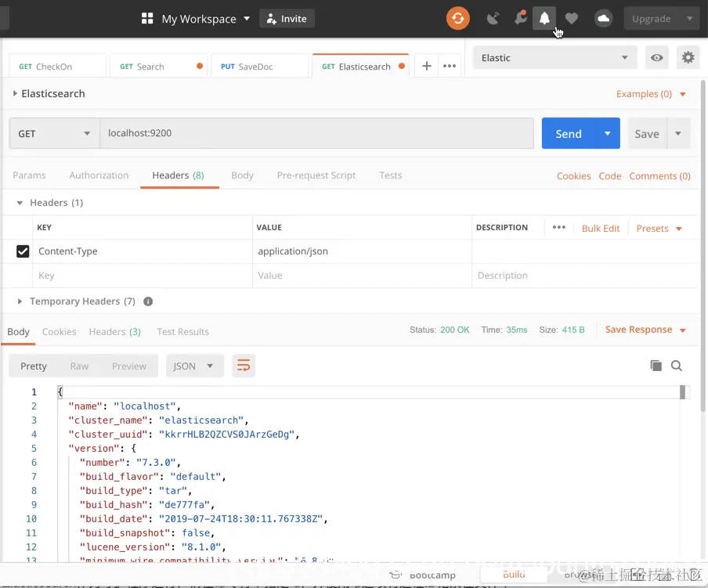The height and width of the screenshot is (588, 708).
Task: Click the Save button
Action: pyautogui.click(x=647, y=134)
